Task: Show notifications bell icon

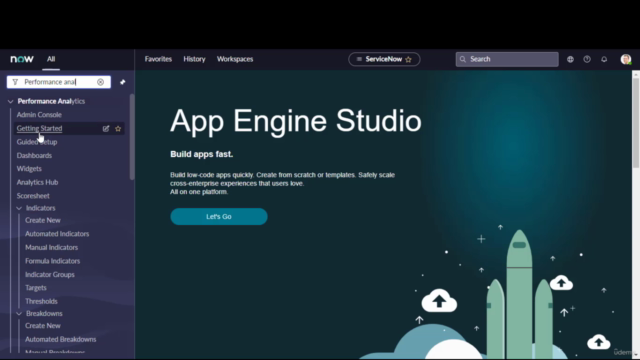Action: [604, 59]
